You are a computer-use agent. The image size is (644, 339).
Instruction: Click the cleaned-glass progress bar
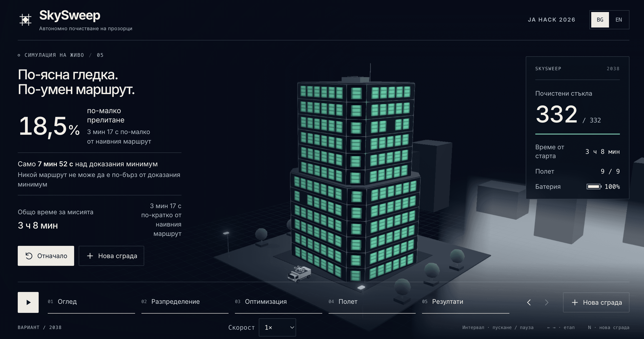pos(578,134)
